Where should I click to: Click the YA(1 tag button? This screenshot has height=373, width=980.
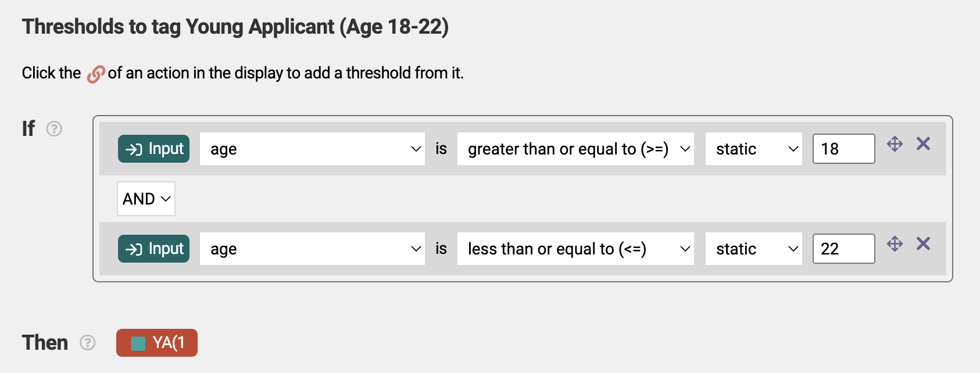(157, 343)
